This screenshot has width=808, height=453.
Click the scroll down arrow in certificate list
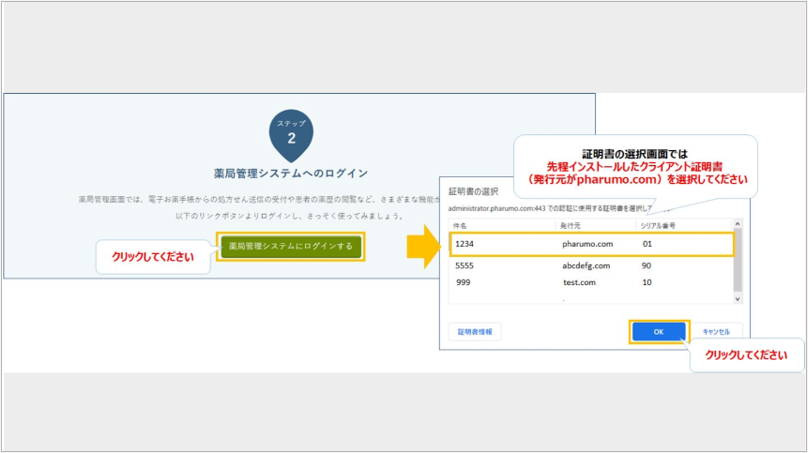739,298
